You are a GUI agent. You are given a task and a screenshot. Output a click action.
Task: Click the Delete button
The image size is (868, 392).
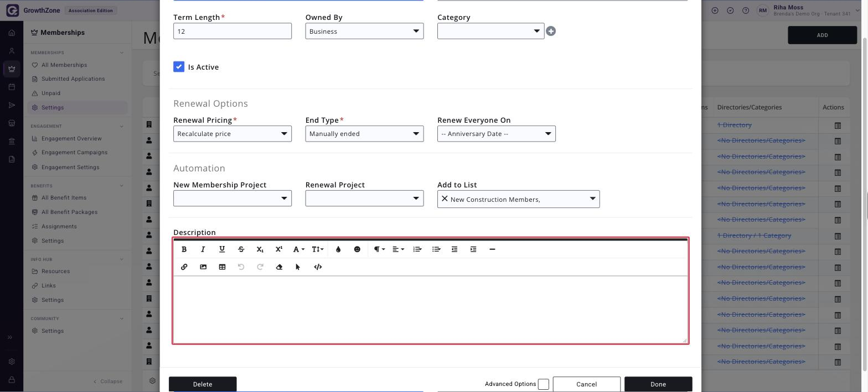(203, 384)
